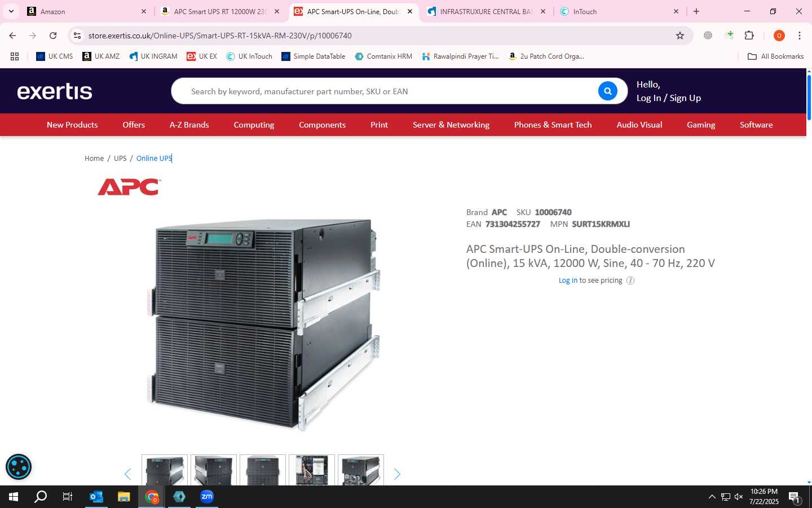This screenshot has width=812, height=508.
Task: Show next product thumbnails arrow
Action: tap(397, 474)
